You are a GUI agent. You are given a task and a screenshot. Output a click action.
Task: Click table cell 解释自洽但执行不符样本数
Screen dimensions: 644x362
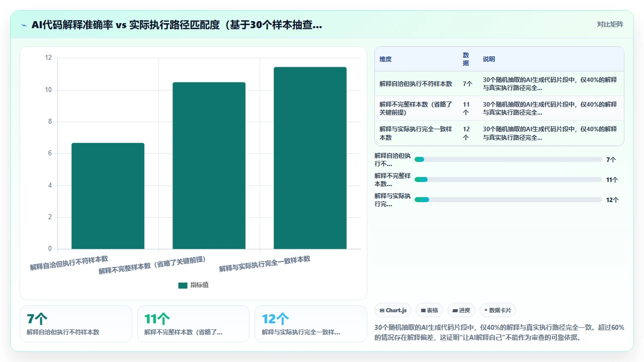416,84
